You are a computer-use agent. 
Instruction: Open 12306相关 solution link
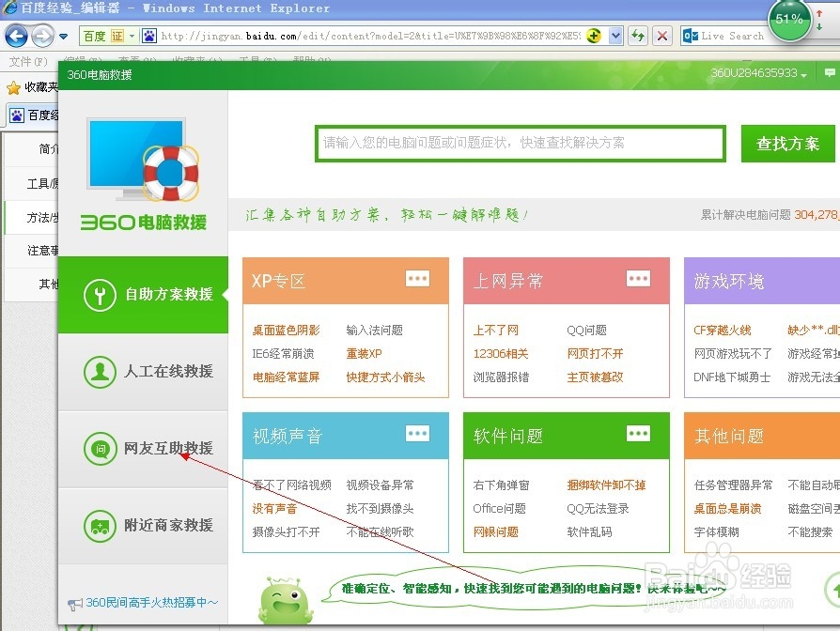tap(501, 354)
